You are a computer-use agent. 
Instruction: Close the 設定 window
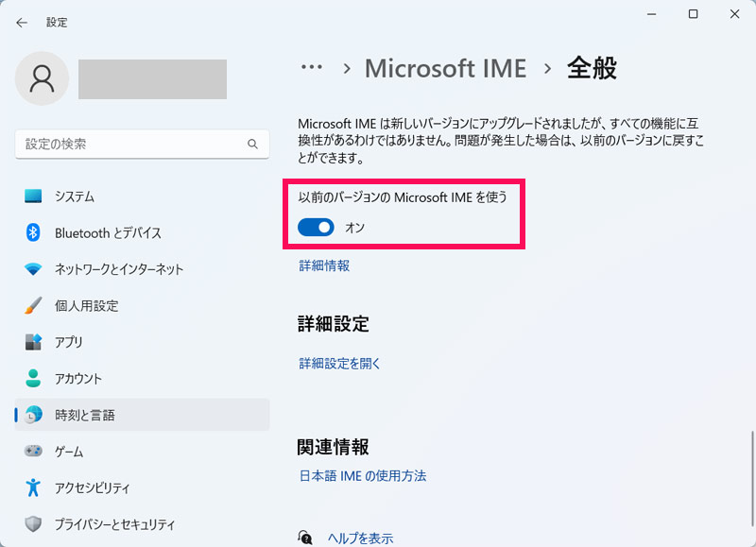pyautogui.click(x=734, y=14)
